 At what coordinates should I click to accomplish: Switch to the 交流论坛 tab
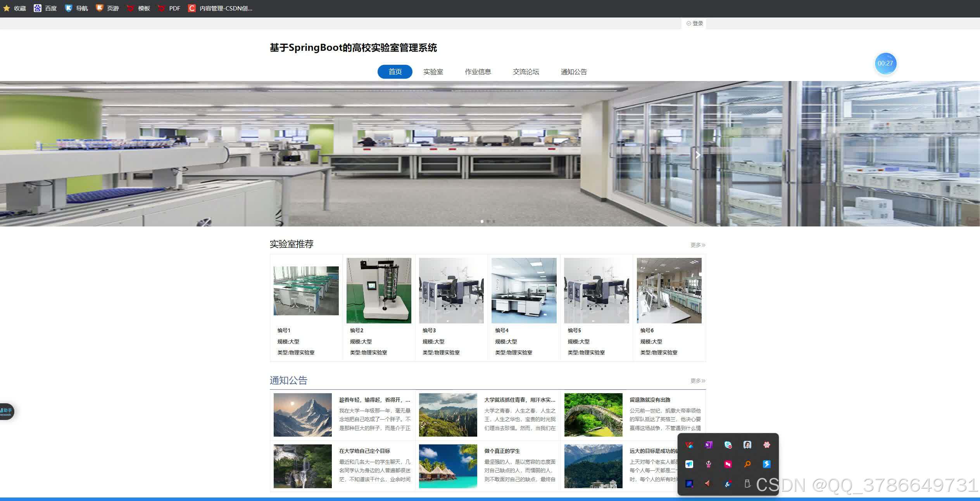(x=526, y=71)
